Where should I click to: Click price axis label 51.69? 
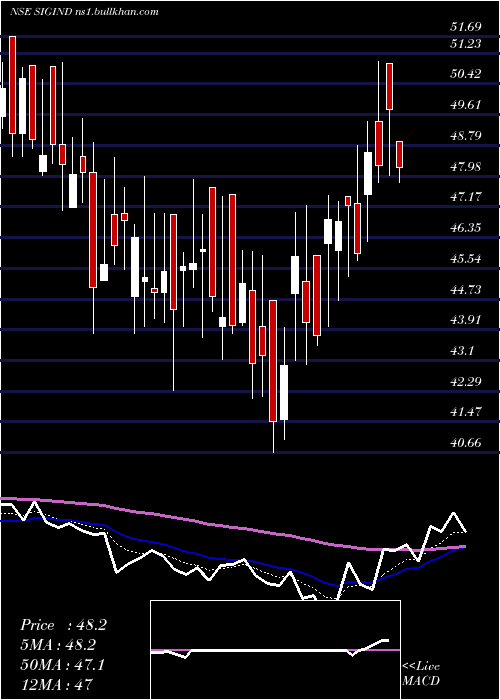point(466,27)
